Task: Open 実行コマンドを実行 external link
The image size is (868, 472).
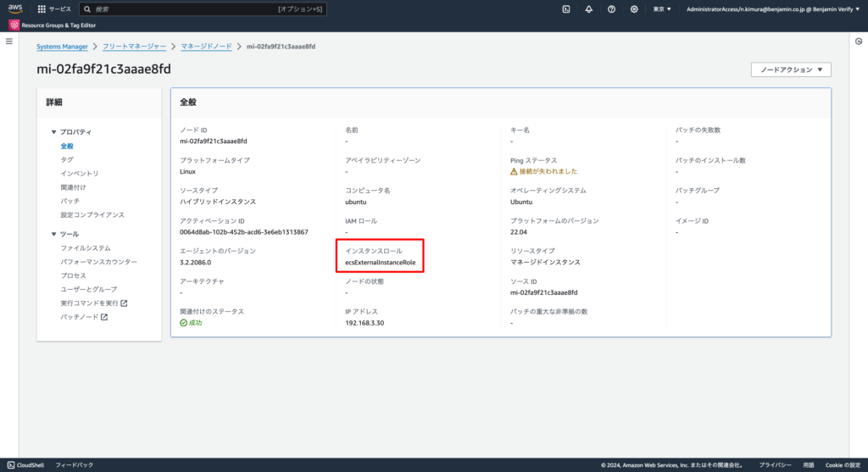Action: tap(93, 303)
